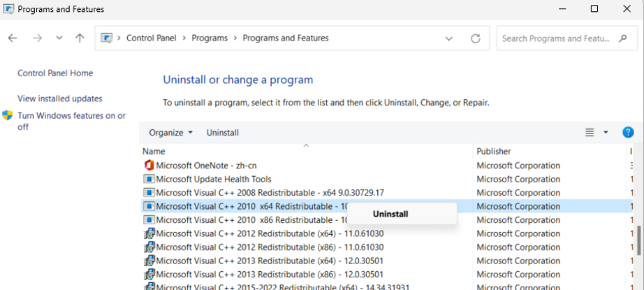
Task: Click the Visual C++ 2010 x64 row icon
Action: tap(149, 206)
